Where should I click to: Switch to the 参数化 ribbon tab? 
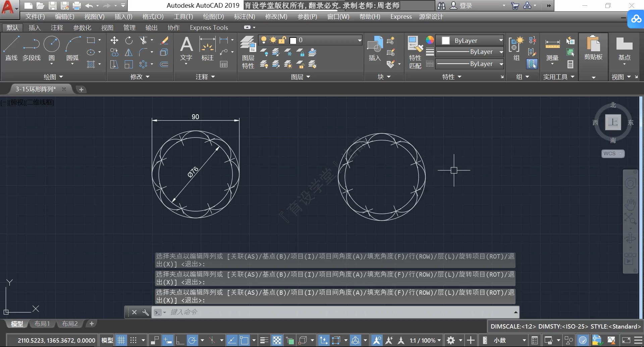[x=82, y=28]
